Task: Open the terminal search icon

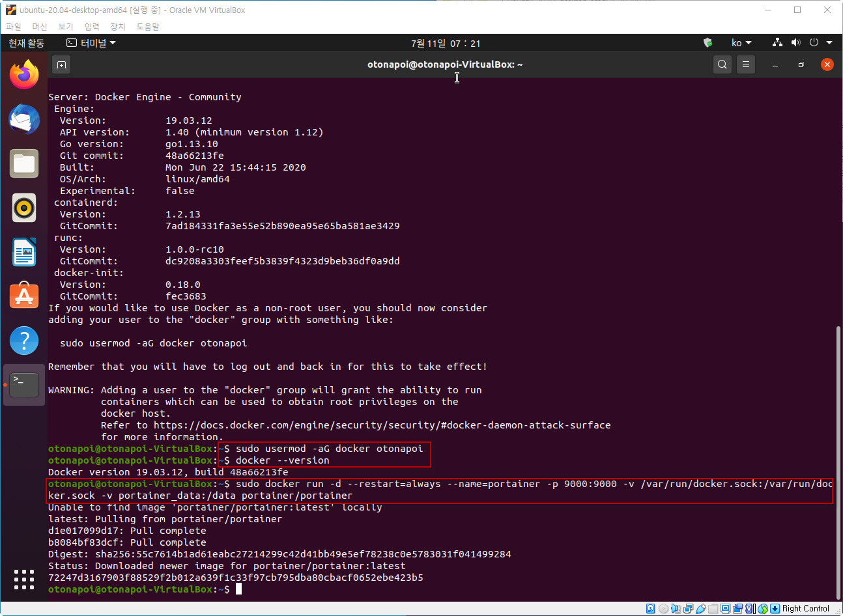Action: click(722, 64)
